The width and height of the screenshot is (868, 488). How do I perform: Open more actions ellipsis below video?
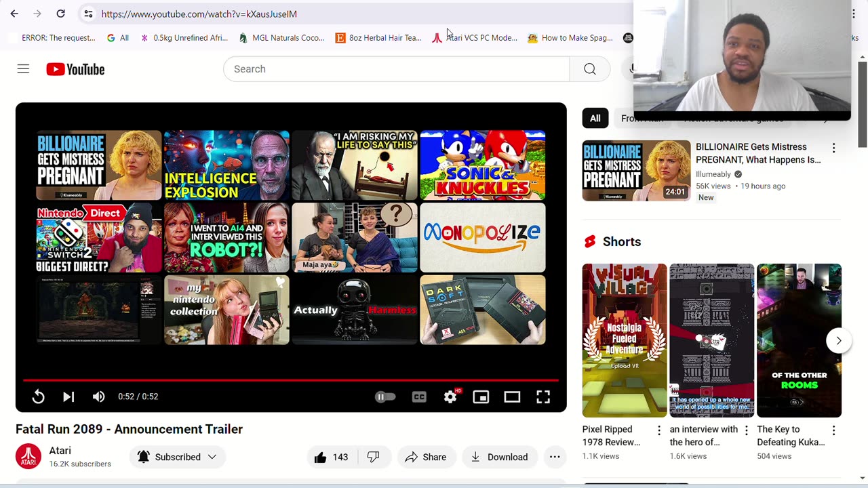(x=555, y=457)
